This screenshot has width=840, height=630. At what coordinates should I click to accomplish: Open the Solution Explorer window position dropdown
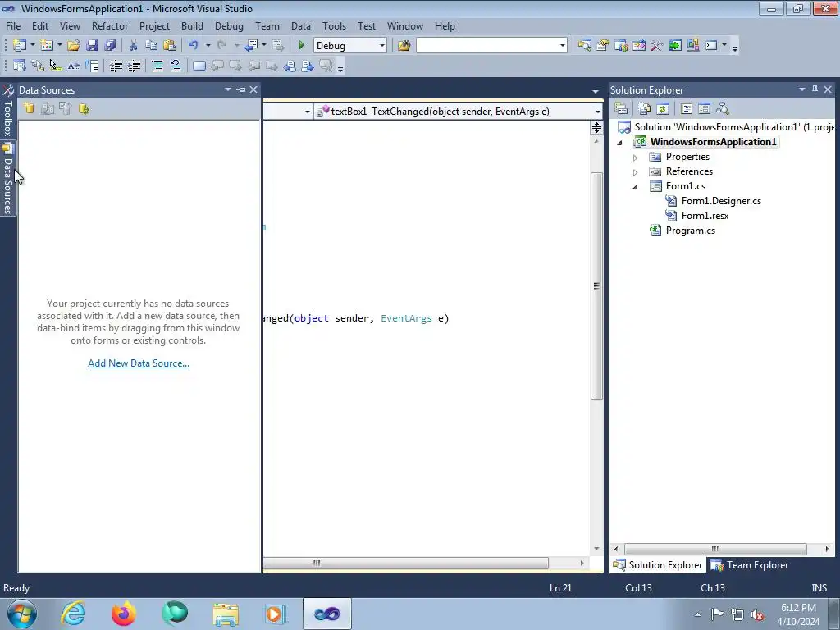tap(802, 89)
